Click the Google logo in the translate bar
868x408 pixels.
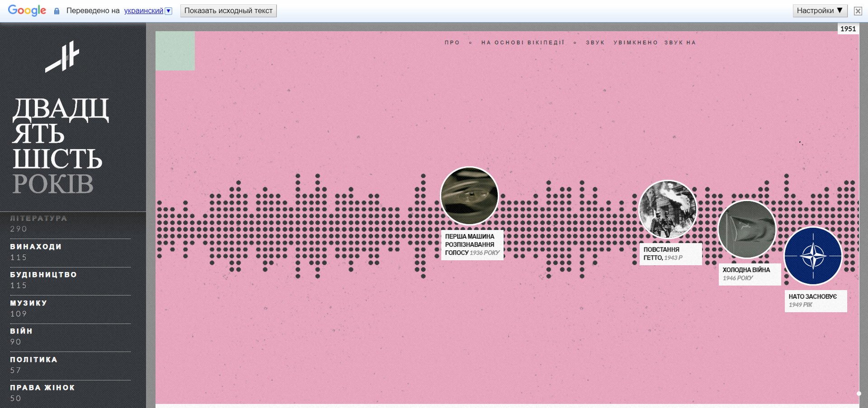click(x=27, y=10)
